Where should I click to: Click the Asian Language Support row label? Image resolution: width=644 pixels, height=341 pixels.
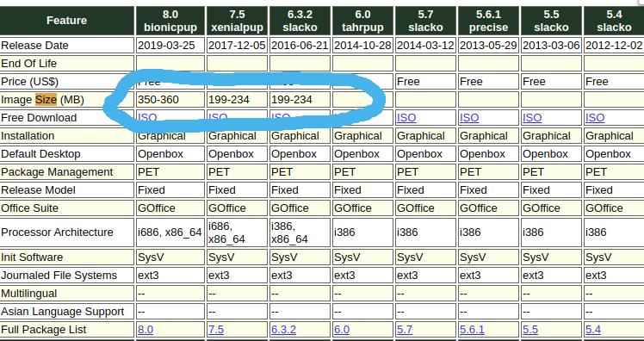(63, 312)
